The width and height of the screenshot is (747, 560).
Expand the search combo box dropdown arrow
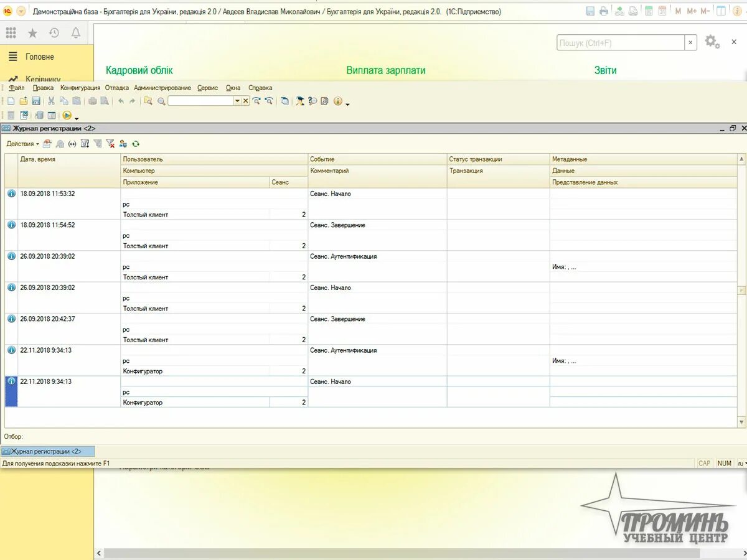tap(237, 101)
